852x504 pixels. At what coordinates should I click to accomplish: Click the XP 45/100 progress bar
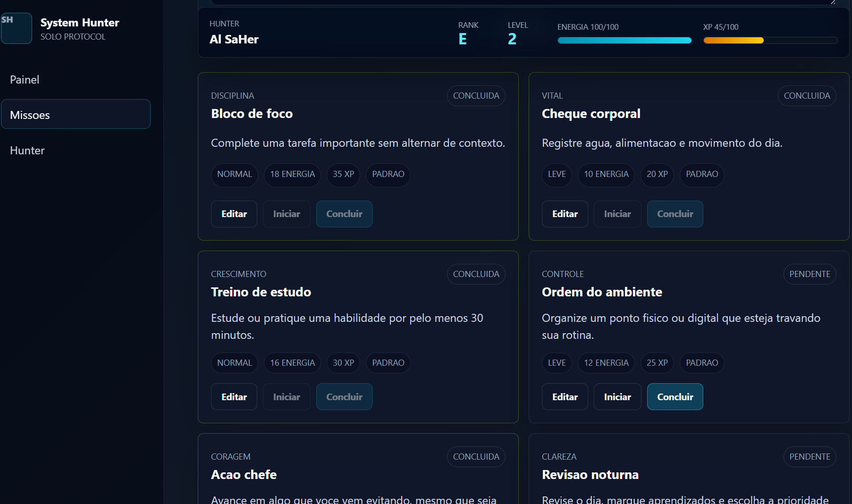click(770, 41)
